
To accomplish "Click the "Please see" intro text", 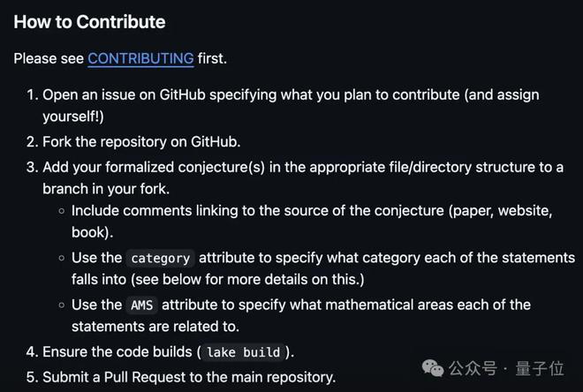I will 49,58.
